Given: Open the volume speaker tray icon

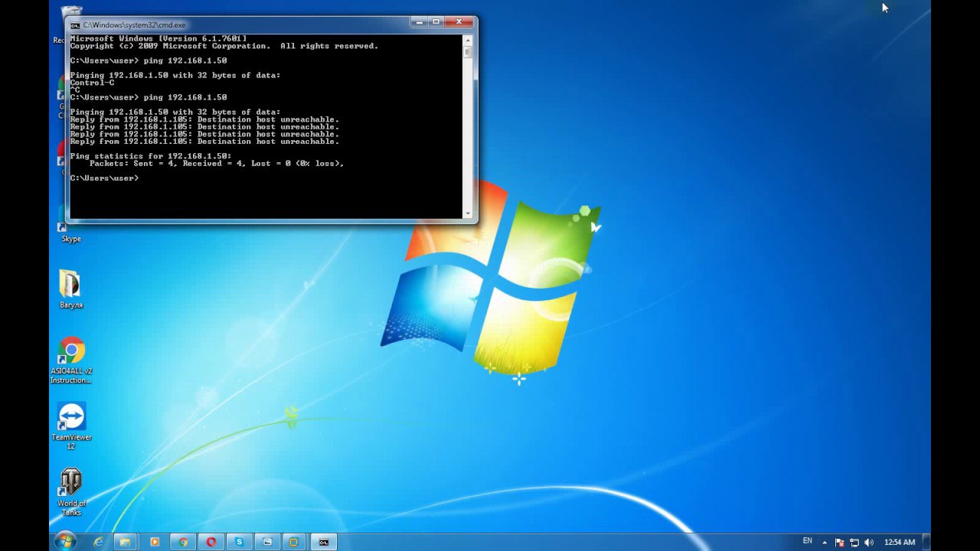Looking at the screenshot, I should pos(869,542).
